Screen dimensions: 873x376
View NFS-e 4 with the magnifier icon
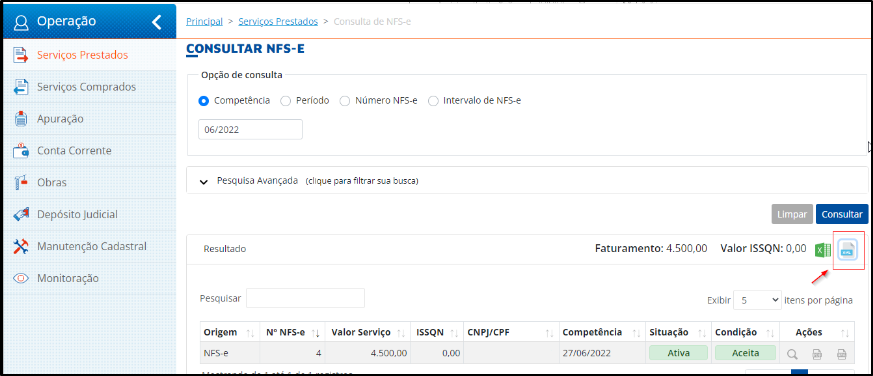pyautogui.click(x=792, y=353)
